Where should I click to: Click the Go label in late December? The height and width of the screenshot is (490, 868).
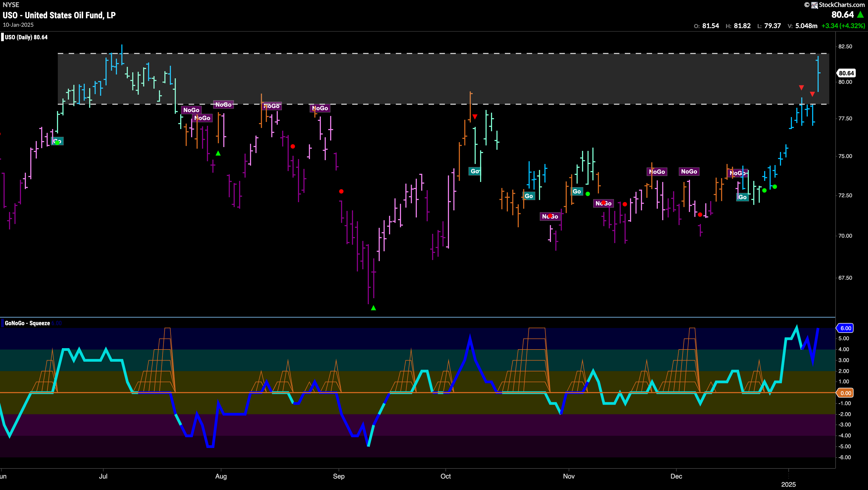pyautogui.click(x=743, y=197)
